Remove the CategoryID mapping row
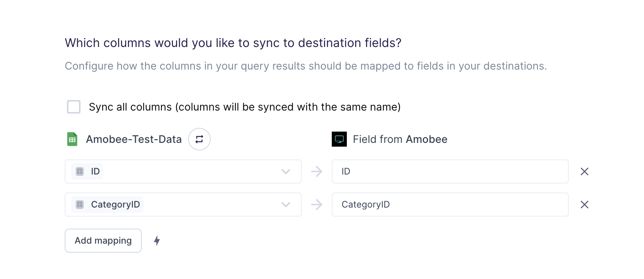This screenshot has width=644, height=279. click(x=585, y=205)
